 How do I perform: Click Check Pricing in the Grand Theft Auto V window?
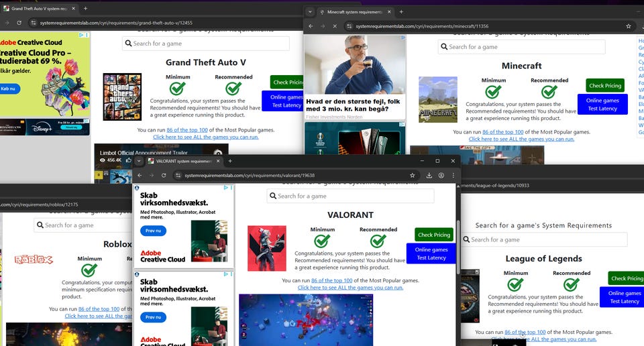click(286, 82)
